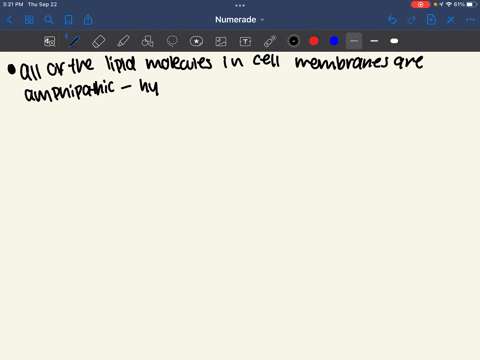Add a new page

(431, 20)
